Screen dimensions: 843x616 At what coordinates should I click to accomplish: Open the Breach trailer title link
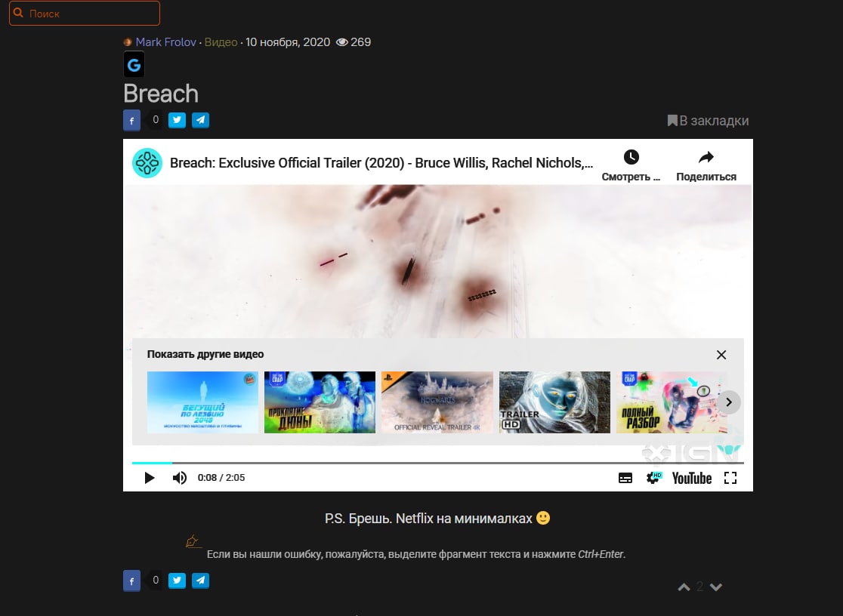point(381,163)
